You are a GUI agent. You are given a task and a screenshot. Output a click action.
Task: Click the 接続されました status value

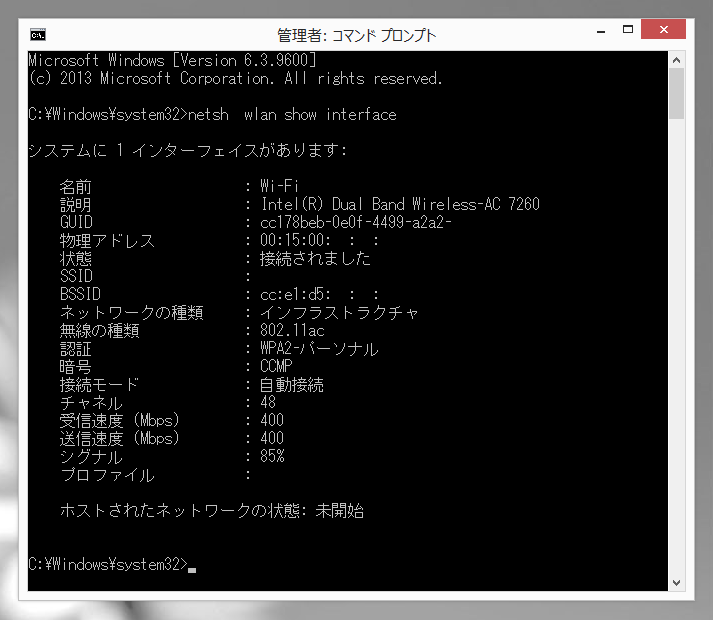click(315, 258)
